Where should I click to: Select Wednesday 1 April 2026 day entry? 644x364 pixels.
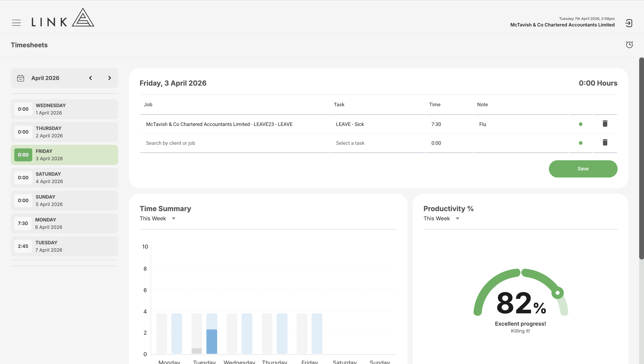pyautogui.click(x=64, y=109)
